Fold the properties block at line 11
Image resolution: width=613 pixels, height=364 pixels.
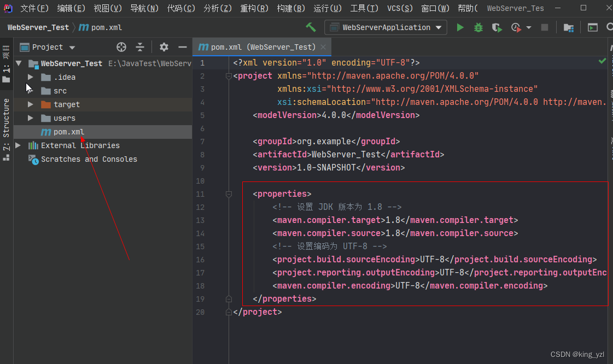[x=229, y=194]
